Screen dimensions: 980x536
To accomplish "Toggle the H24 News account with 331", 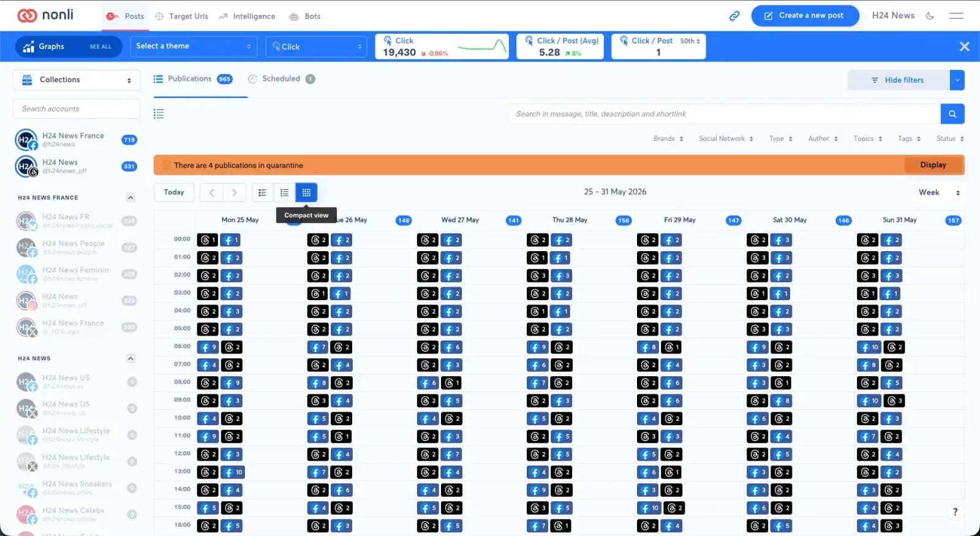I will [x=77, y=166].
